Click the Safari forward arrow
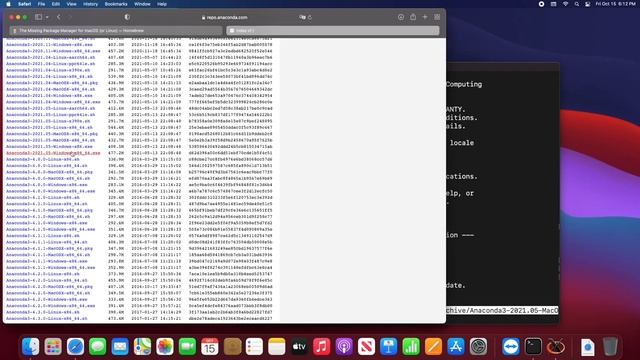Screen dimensions: 640x360 (x=70, y=17)
